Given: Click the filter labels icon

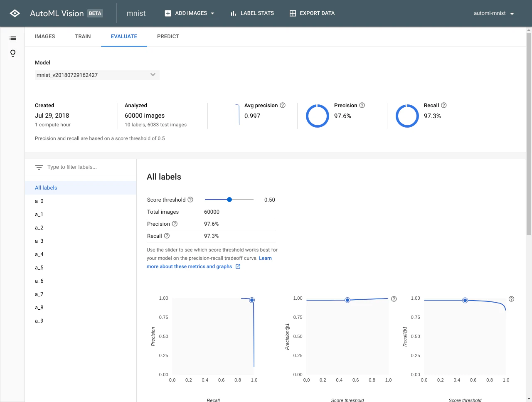Looking at the screenshot, I should pos(39,167).
